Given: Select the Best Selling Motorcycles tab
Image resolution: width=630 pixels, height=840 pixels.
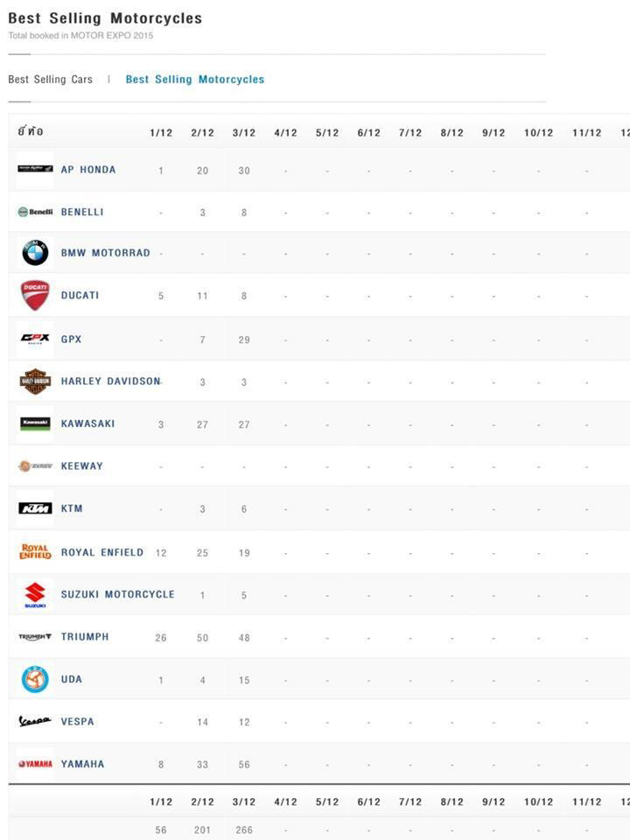Looking at the screenshot, I should (194, 80).
